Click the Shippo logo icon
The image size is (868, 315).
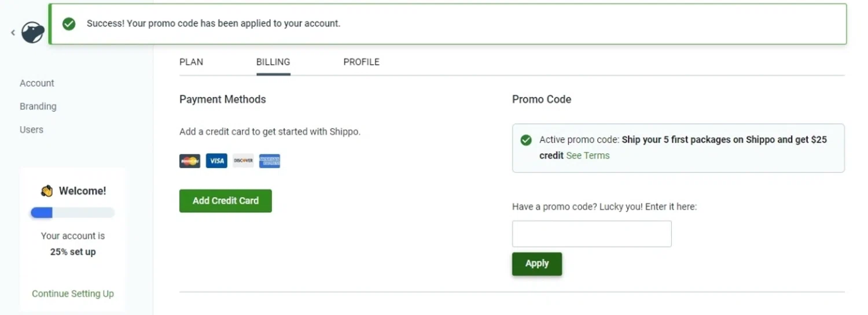tap(33, 32)
